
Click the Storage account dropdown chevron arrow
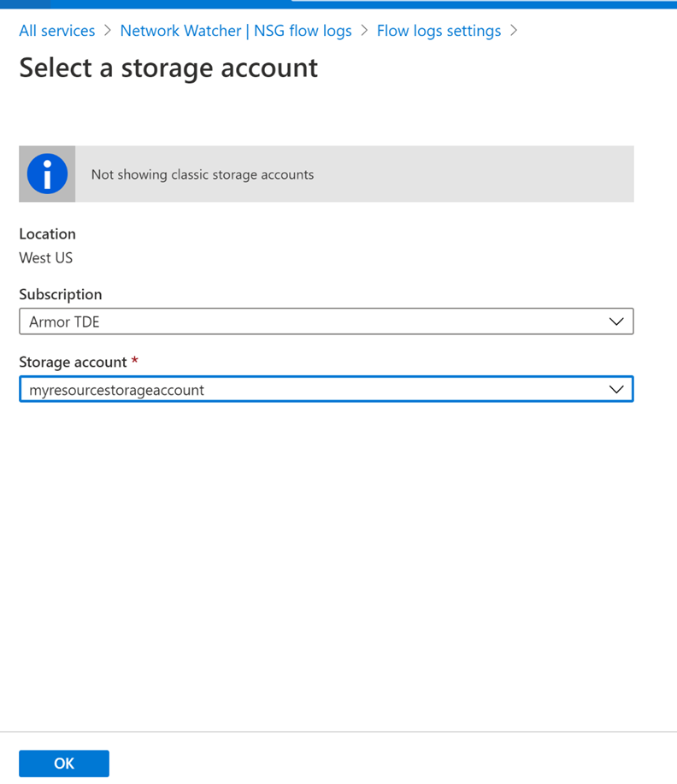tap(615, 389)
